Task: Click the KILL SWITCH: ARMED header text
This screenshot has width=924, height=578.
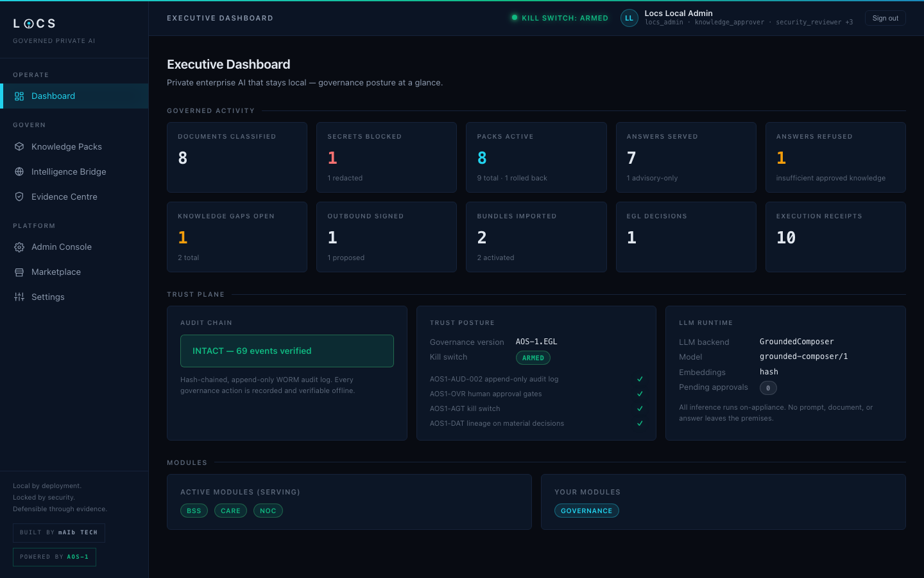Action: (565, 18)
